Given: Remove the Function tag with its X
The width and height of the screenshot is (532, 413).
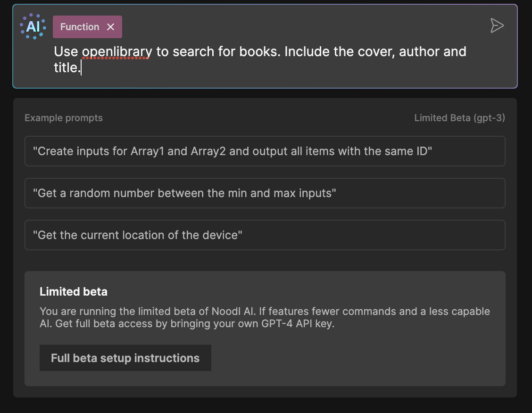Looking at the screenshot, I should click(x=111, y=27).
